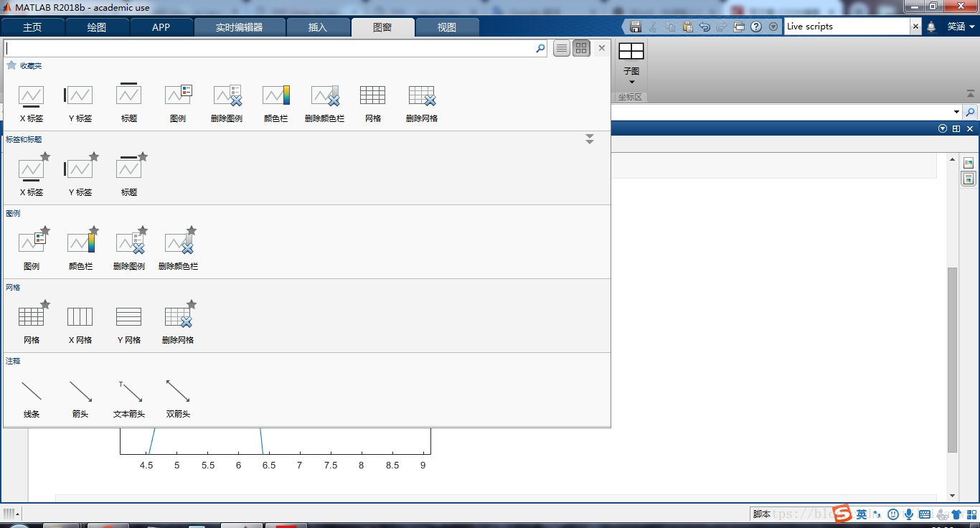The height and width of the screenshot is (528, 980).
Task: Click the 脚本 status bar label
Action: [x=762, y=514]
